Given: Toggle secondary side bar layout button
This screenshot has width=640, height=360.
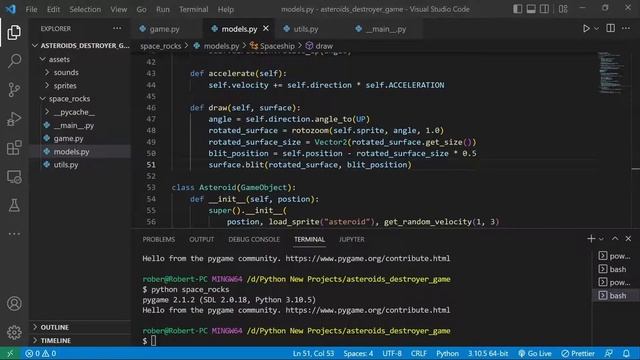Looking at the screenshot, I should 544,9.
